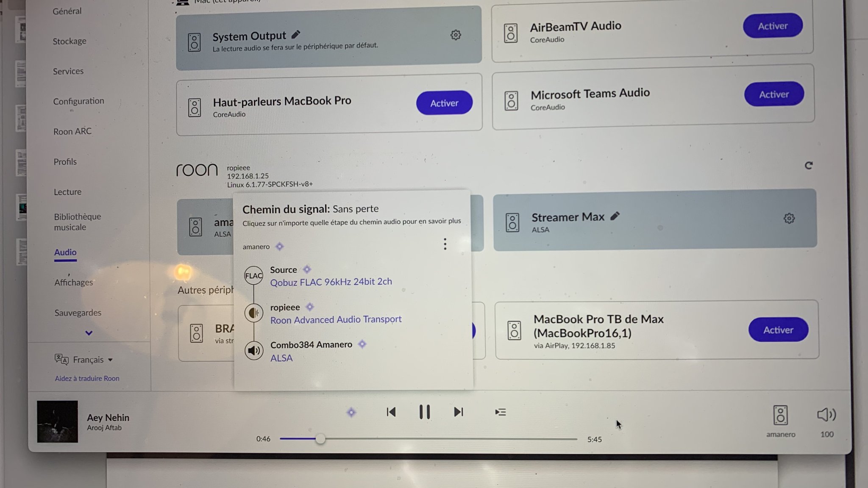
Task: Open Roon ARC settings
Action: coord(72,131)
